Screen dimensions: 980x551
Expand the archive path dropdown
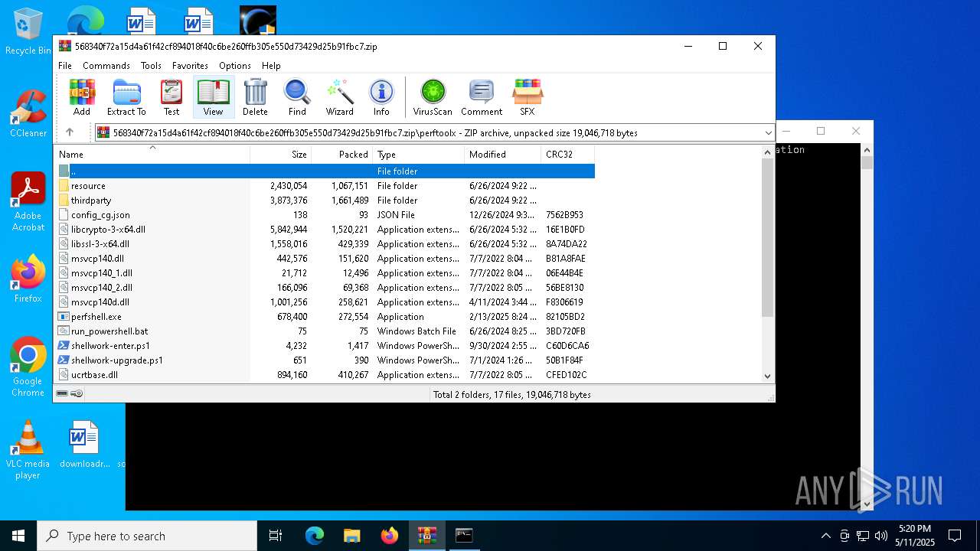click(x=768, y=133)
